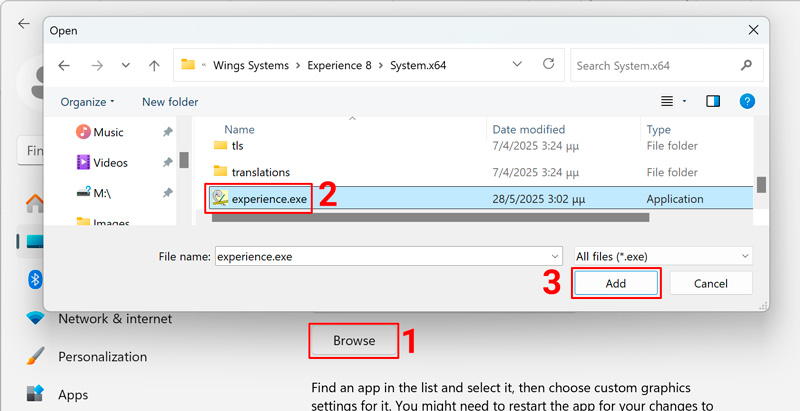Sort files by Date modified column
This screenshot has height=411, width=800.
coord(530,129)
